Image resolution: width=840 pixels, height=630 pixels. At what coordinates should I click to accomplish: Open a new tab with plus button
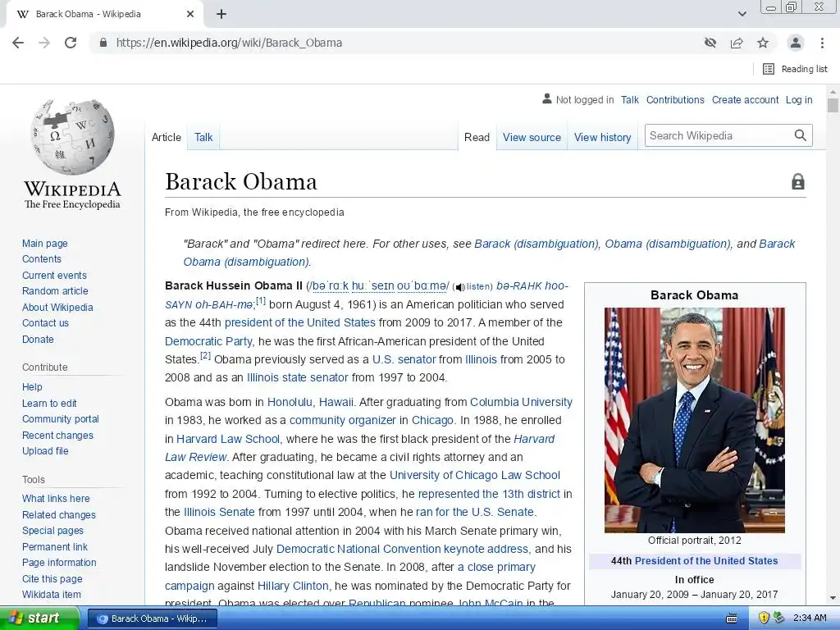coord(221,14)
